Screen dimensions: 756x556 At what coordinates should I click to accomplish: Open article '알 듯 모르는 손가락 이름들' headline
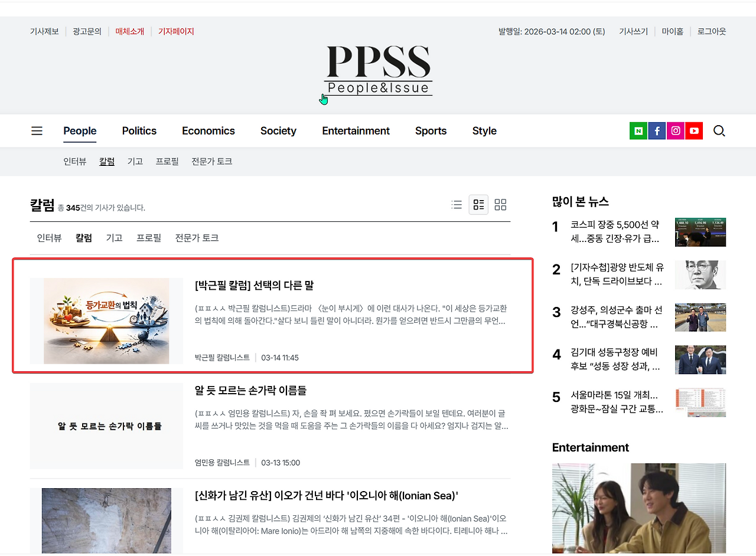[250, 390]
